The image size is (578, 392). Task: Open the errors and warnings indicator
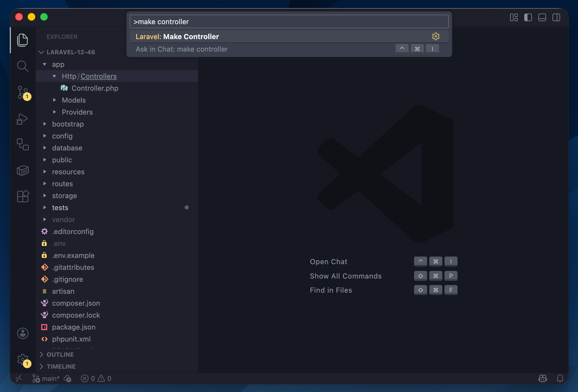click(96, 378)
